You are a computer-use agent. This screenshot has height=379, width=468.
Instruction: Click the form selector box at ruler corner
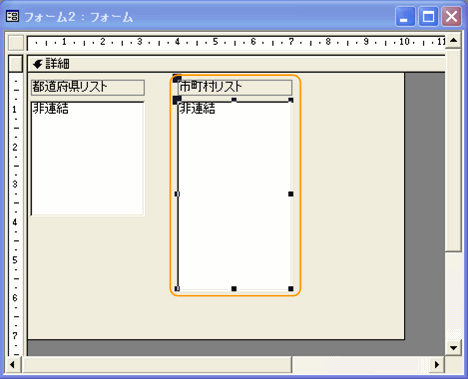[x=16, y=43]
